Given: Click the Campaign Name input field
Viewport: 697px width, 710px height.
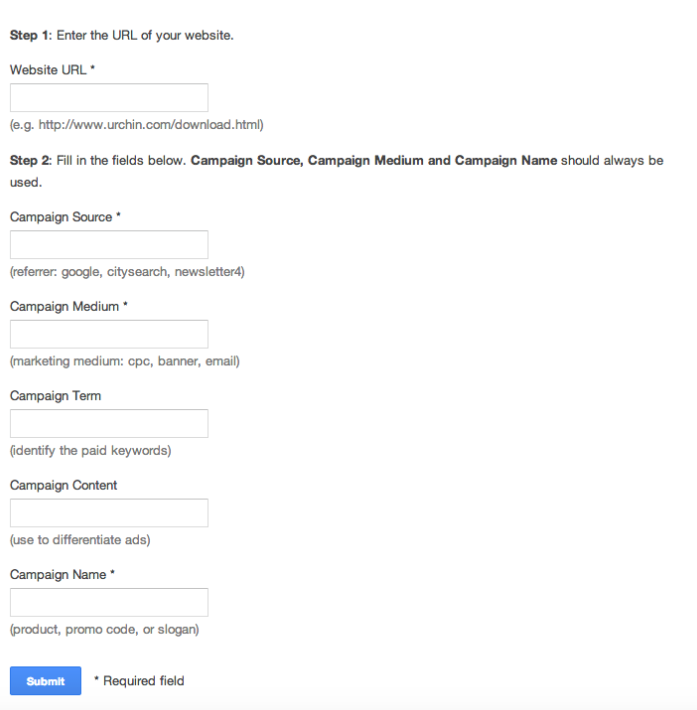Looking at the screenshot, I should pos(109,602).
